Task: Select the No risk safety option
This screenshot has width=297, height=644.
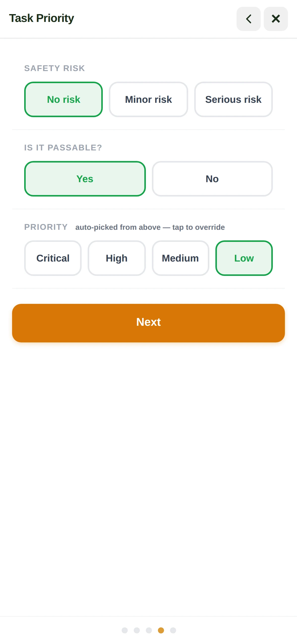Action: coord(63,99)
